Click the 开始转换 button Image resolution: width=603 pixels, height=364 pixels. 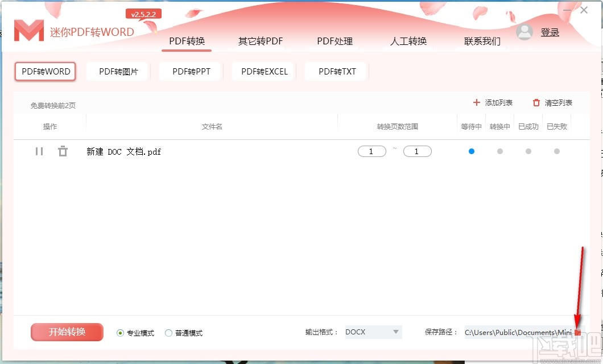point(67,332)
